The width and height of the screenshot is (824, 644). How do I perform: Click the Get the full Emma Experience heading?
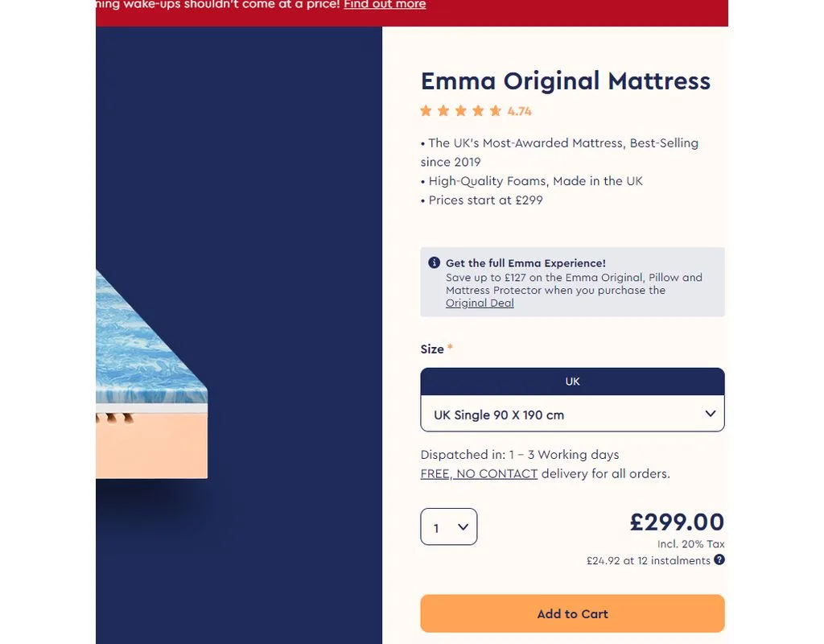[525, 263]
